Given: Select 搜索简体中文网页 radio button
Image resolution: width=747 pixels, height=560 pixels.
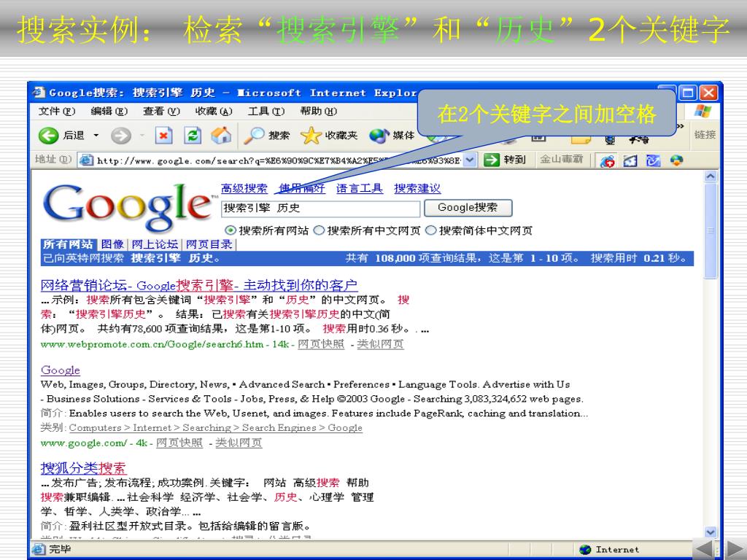Looking at the screenshot, I should (x=430, y=230).
